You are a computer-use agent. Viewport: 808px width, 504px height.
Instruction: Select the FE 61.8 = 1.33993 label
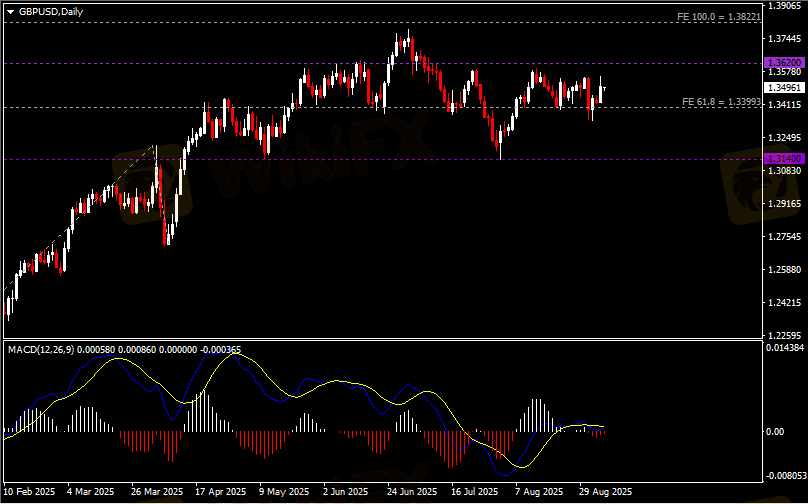pos(720,102)
